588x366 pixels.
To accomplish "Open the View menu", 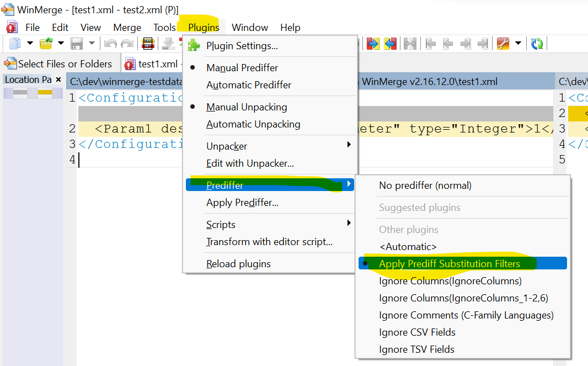I will click(x=90, y=28).
